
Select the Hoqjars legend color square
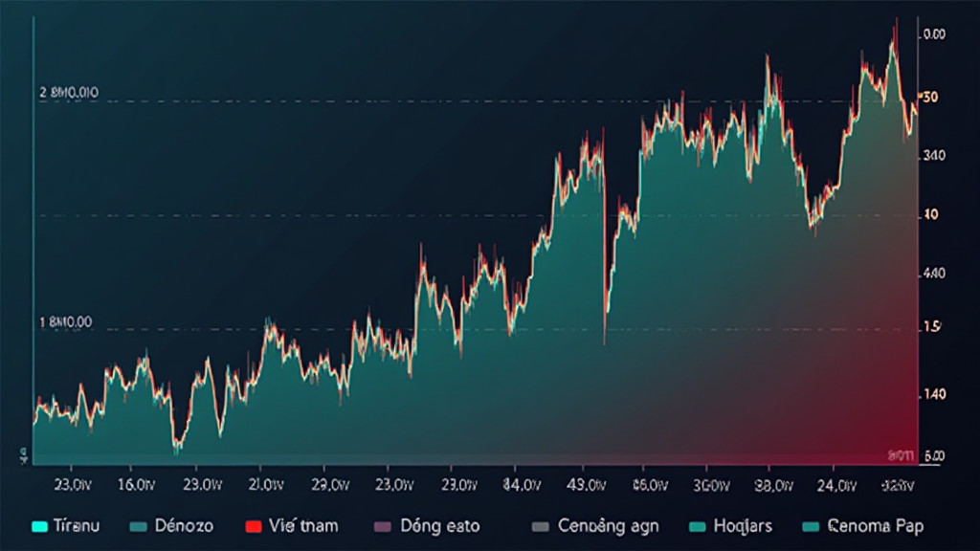[697, 526]
